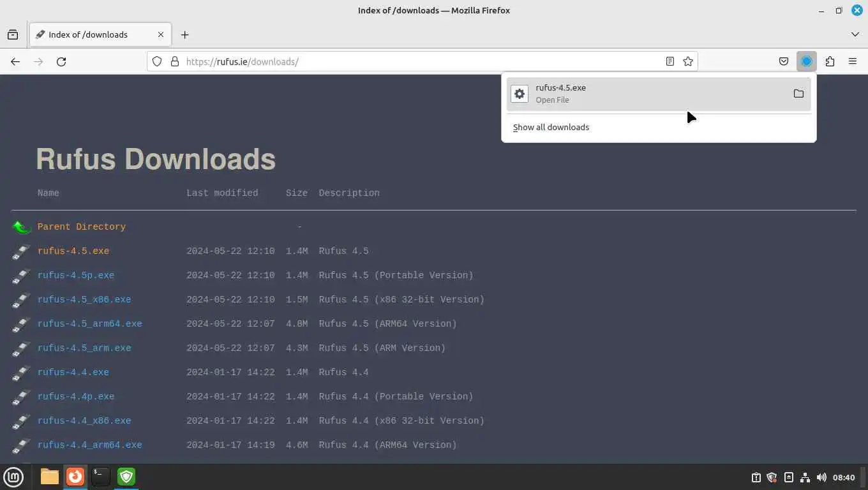Launch Files from the taskbar

click(x=50, y=477)
